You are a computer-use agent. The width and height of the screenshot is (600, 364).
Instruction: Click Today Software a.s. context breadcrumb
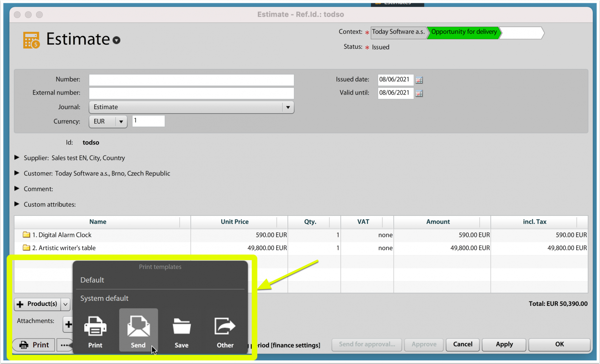click(x=398, y=32)
